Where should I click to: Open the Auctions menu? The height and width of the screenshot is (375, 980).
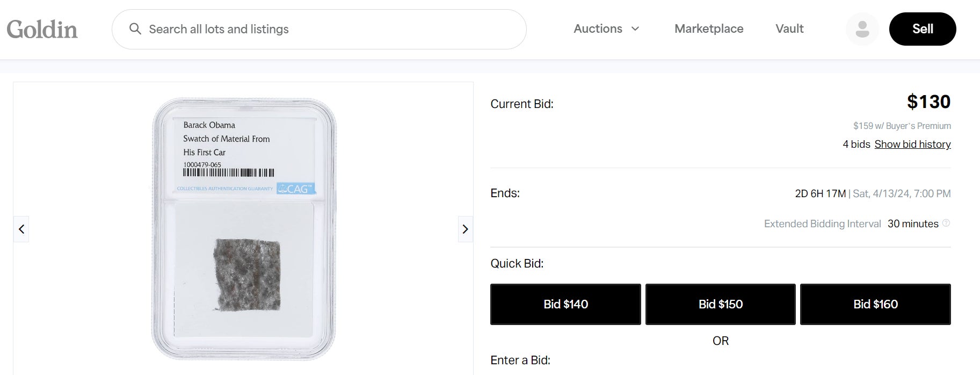[x=598, y=29]
